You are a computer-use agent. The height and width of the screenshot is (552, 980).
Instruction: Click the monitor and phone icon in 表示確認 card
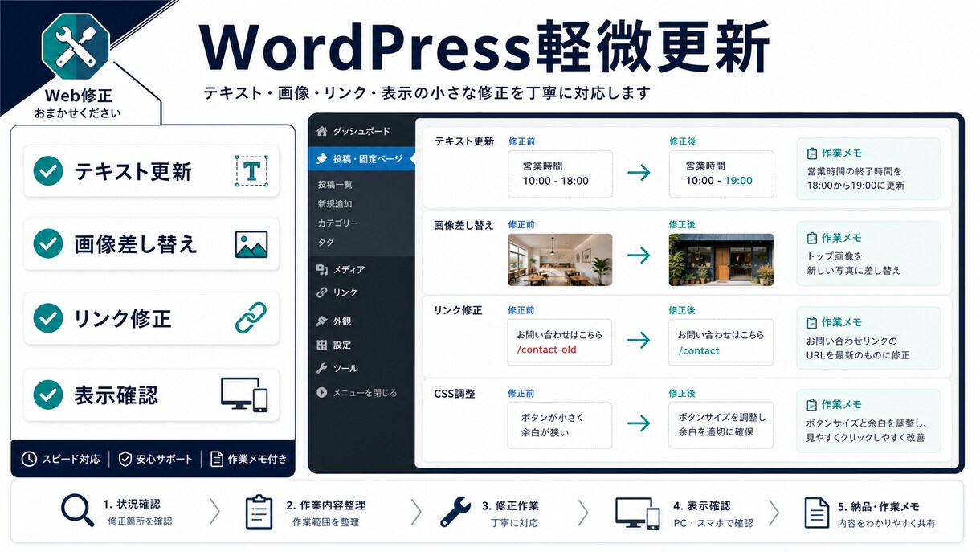tap(244, 395)
